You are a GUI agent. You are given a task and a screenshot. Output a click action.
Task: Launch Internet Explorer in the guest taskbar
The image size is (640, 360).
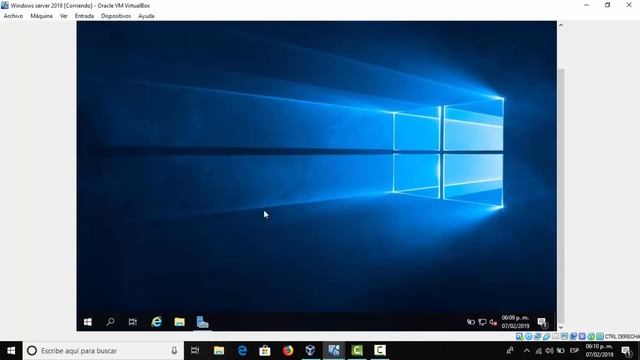coord(156,322)
